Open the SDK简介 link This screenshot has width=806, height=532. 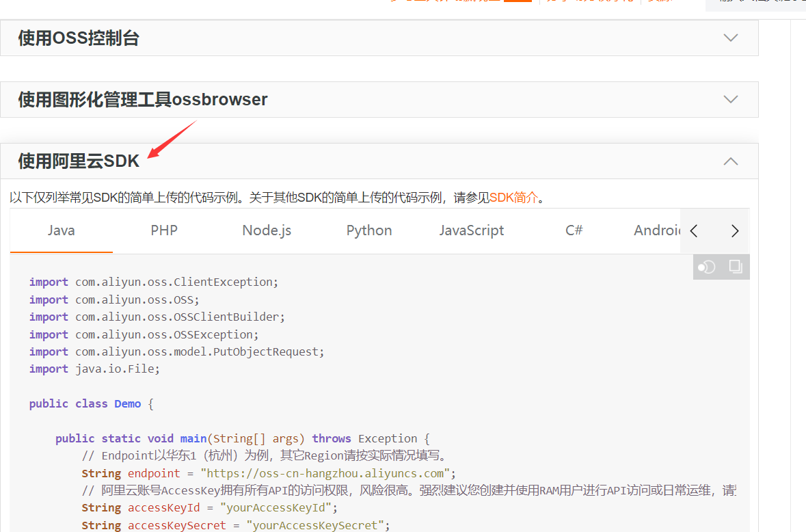click(x=514, y=198)
